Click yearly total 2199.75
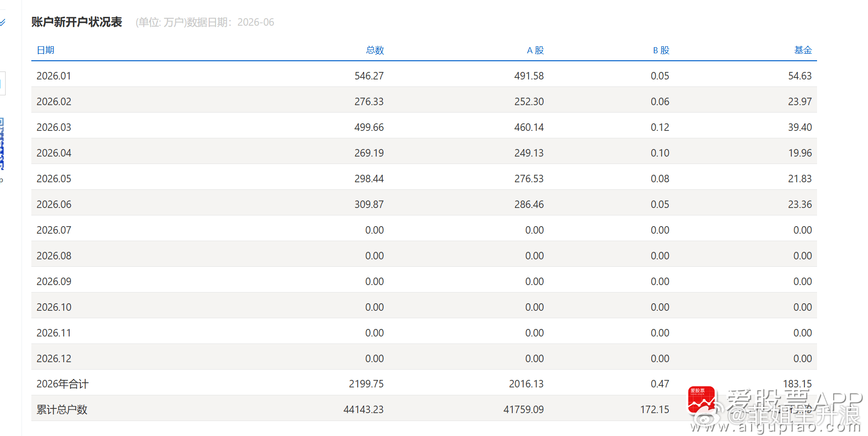Viewport: 868px width, 436px height. click(366, 384)
